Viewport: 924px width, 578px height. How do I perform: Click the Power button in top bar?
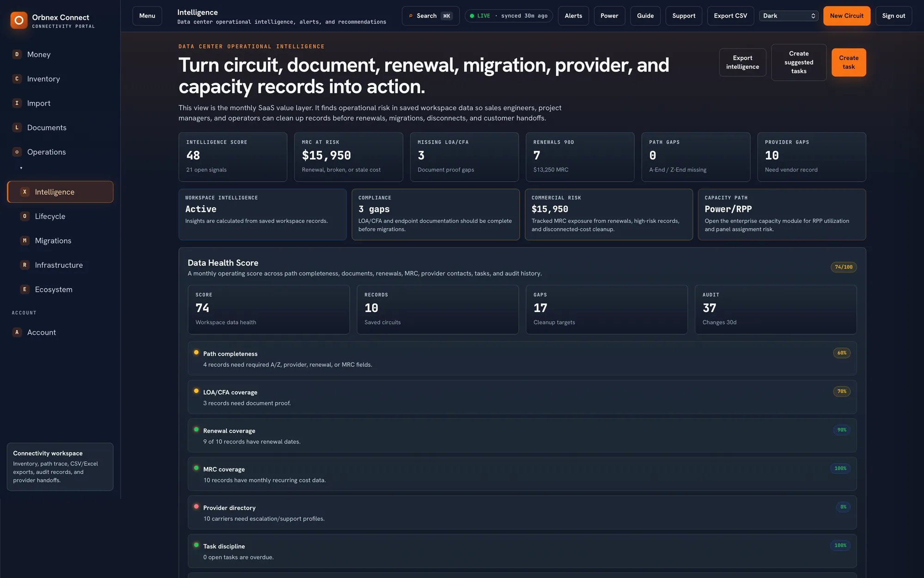pyautogui.click(x=609, y=16)
